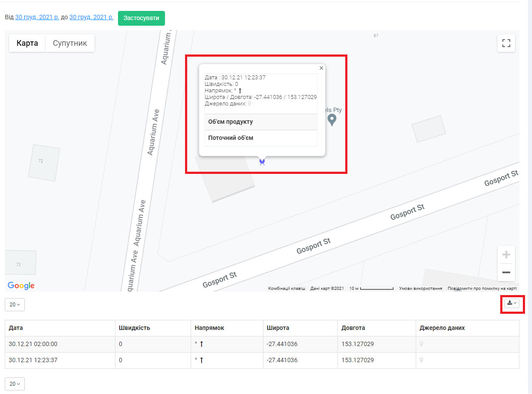The width and height of the screenshot is (532, 394).
Task: Close the map info popup
Action: 321,68
